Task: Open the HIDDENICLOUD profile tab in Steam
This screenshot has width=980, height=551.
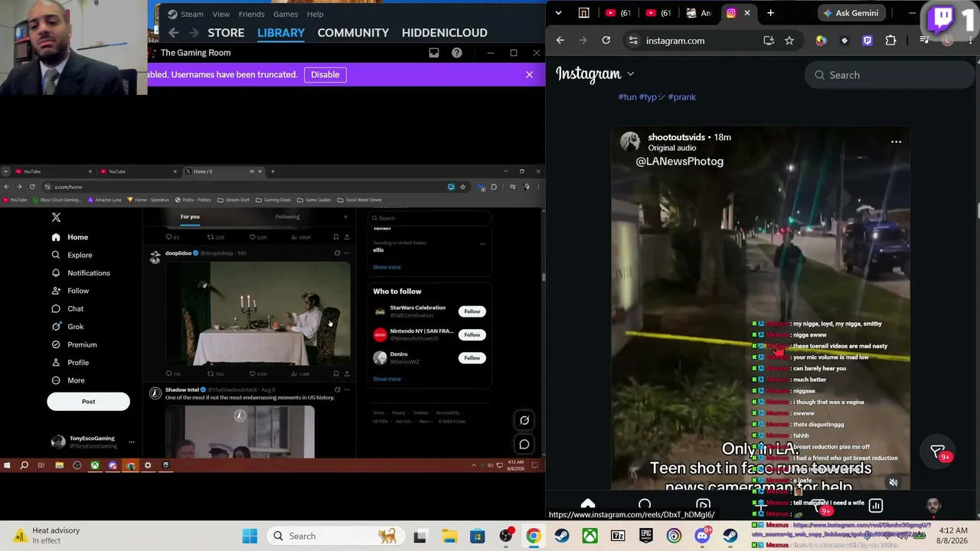Action: tap(444, 33)
